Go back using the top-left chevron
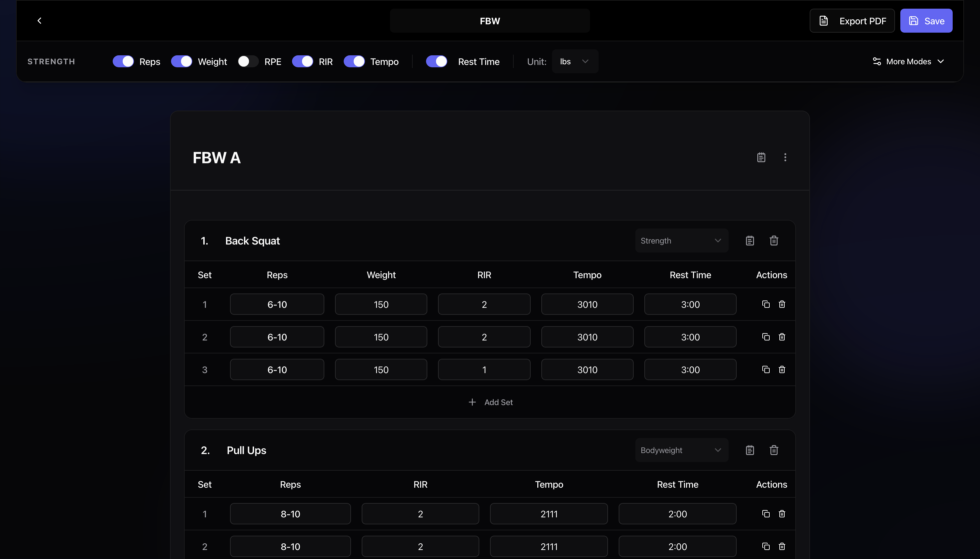 pos(39,21)
